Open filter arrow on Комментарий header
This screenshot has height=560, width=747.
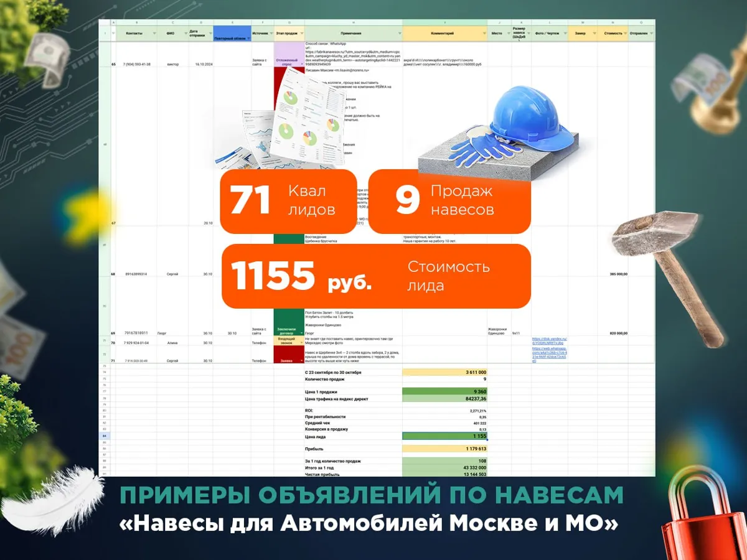pos(483,33)
